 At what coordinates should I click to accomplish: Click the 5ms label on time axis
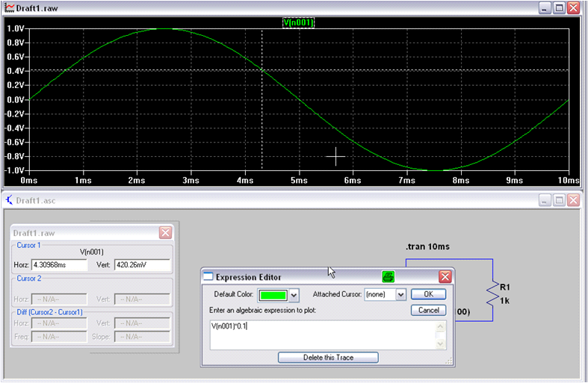coord(299,180)
